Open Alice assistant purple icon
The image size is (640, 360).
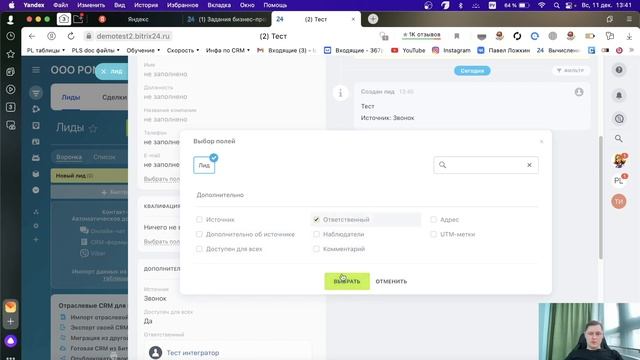[11, 341]
